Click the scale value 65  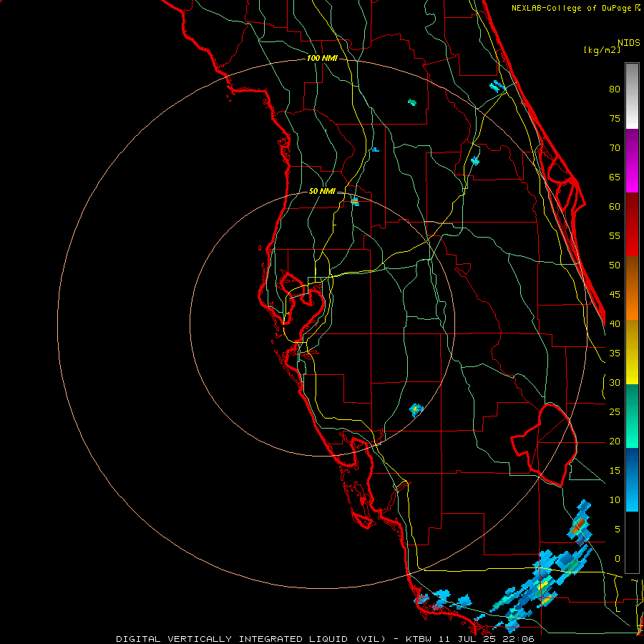[x=615, y=177]
